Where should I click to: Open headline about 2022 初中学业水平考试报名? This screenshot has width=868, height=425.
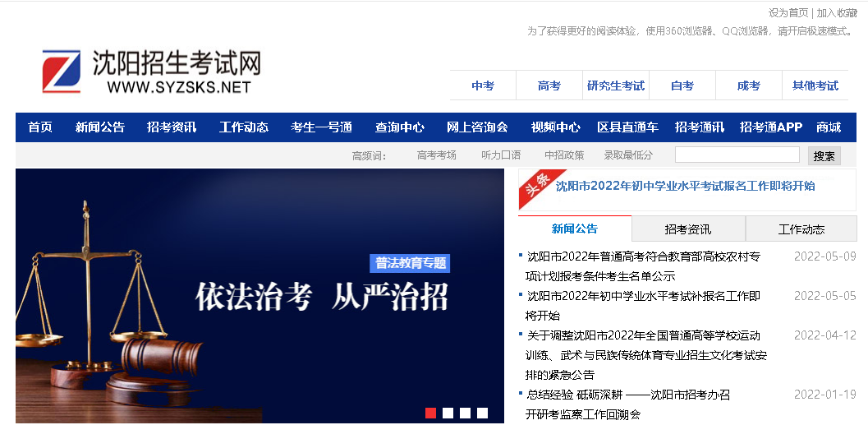[x=685, y=186]
